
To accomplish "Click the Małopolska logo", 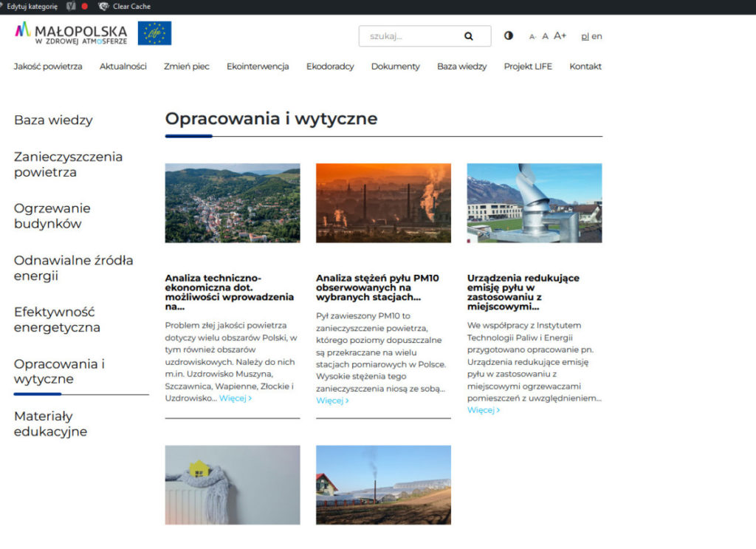I will coord(71,33).
